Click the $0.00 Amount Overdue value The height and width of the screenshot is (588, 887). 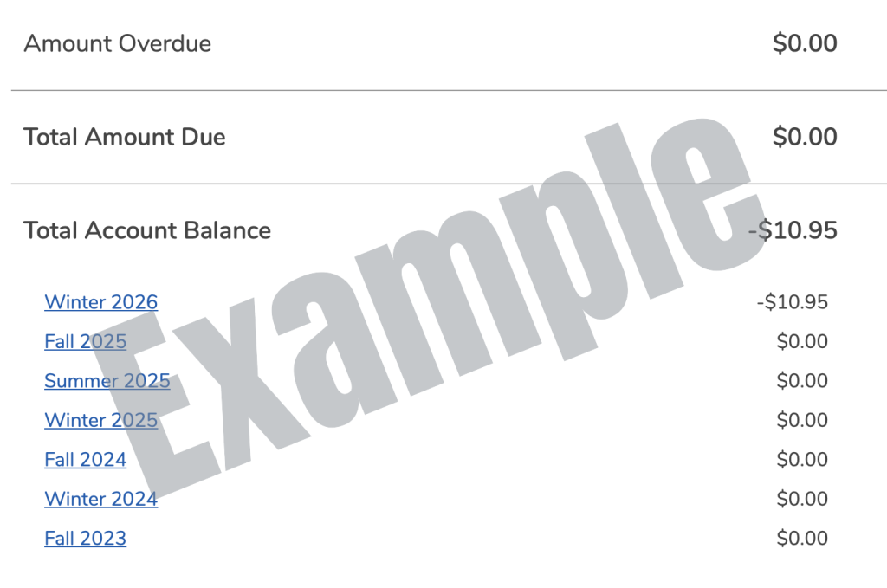(x=806, y=43)
